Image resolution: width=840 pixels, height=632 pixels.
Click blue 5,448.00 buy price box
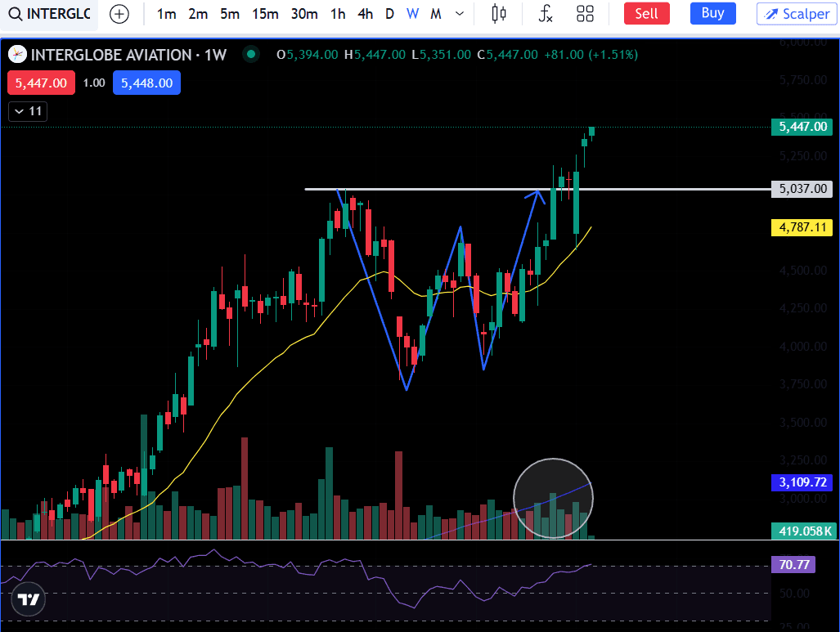[146, 83]
